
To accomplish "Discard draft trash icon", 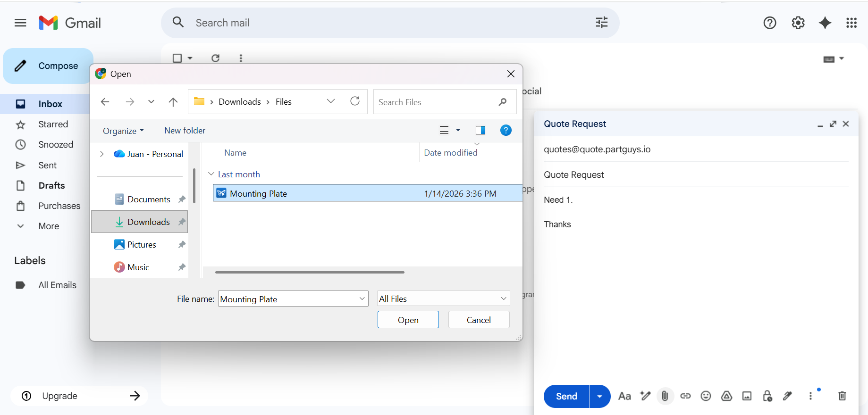I will click(x=842, y=396).
